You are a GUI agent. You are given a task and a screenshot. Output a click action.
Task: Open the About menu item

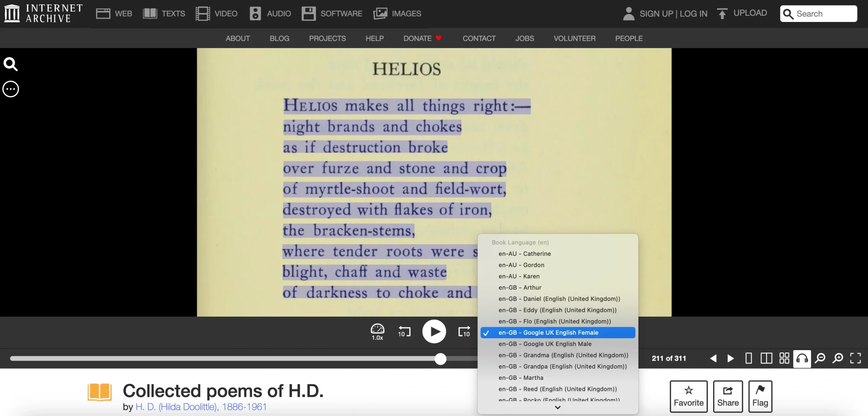click(x=238, y=39)
